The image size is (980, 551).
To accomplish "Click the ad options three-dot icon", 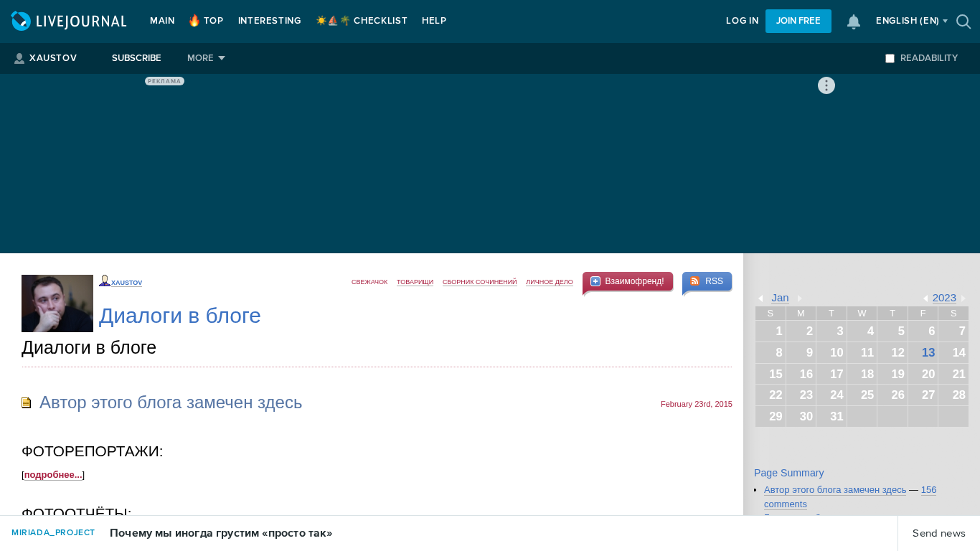I will (x=826, y=85).
